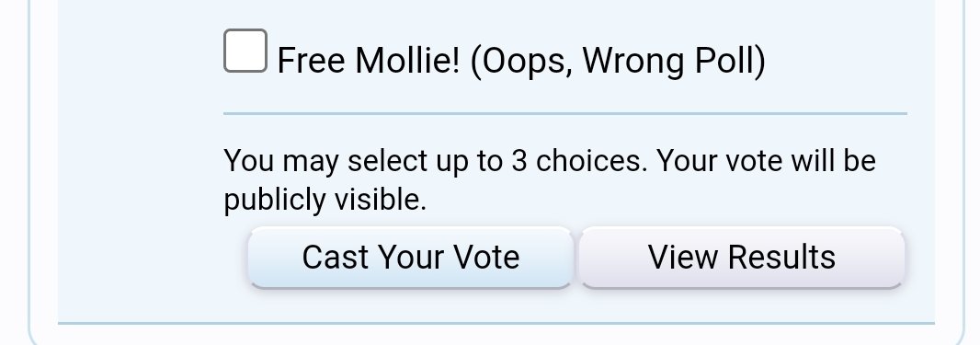Toggle the Free Mollie! poll choice
The height and width of the screenshot is (345, 980).
(245, 51)
